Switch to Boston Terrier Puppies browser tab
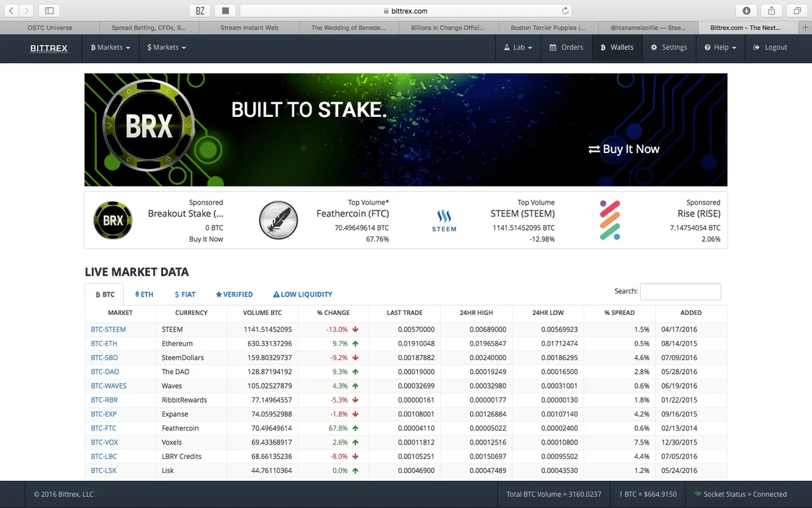The height and width of the screenshot is (508, 812). coord(548,28)
